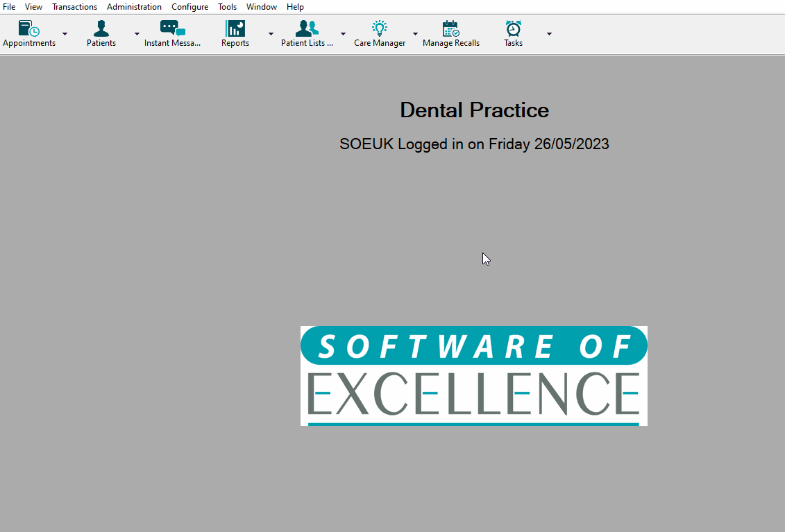Open the View menu

[33, 7]
